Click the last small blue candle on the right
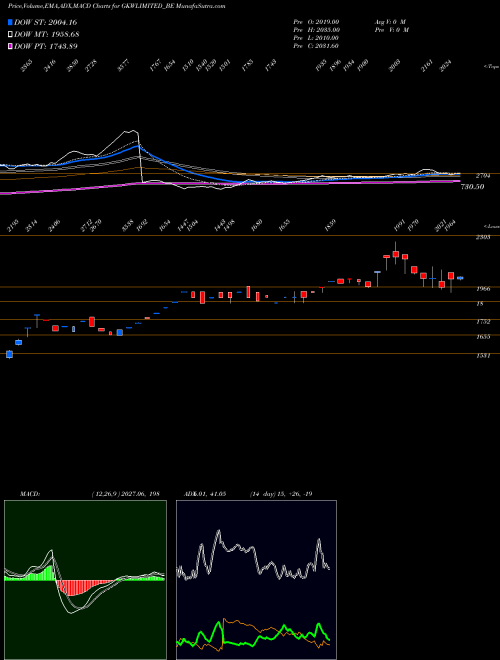Screen dimensions: 500x660 pos(460,278)
